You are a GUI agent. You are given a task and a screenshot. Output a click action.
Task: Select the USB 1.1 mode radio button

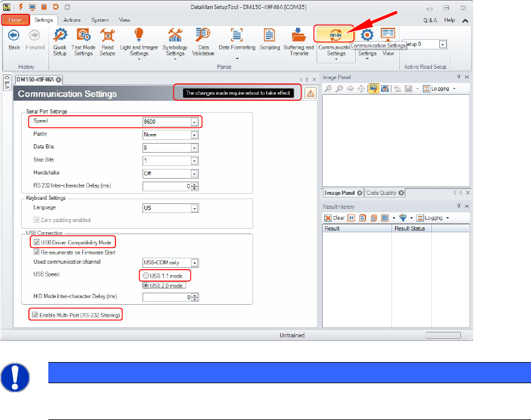tap(146, 276)
